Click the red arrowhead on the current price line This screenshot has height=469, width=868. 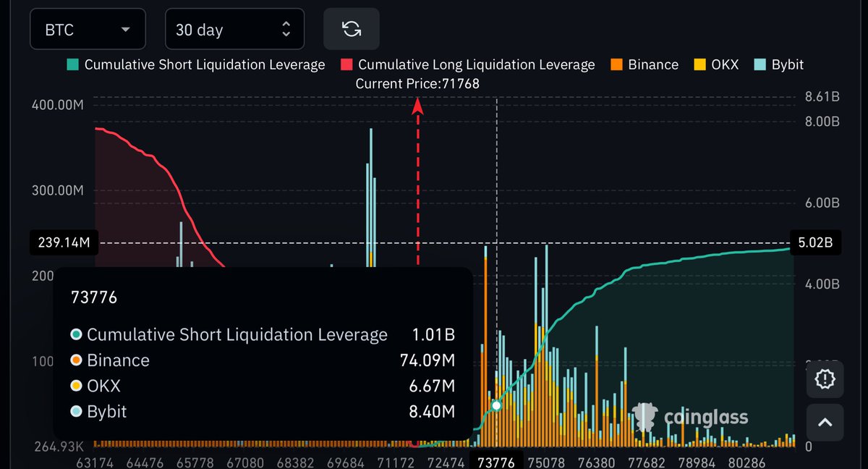[x=417, y=106]
